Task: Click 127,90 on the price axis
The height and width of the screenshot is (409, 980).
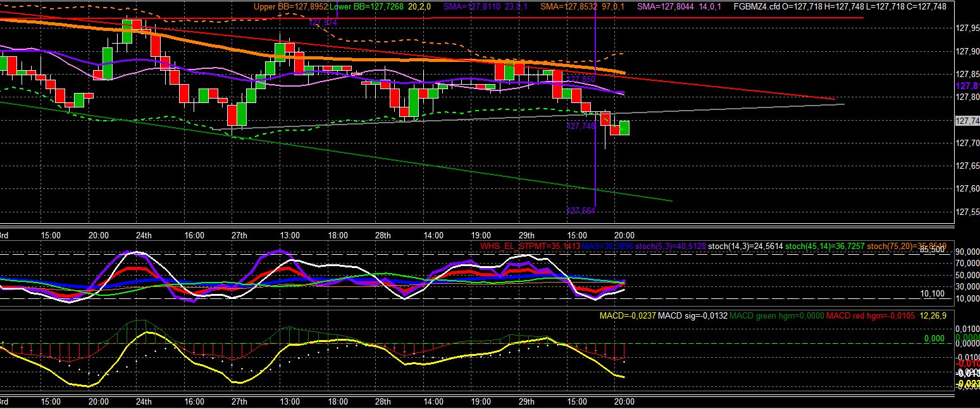Action: click(967, 51)
